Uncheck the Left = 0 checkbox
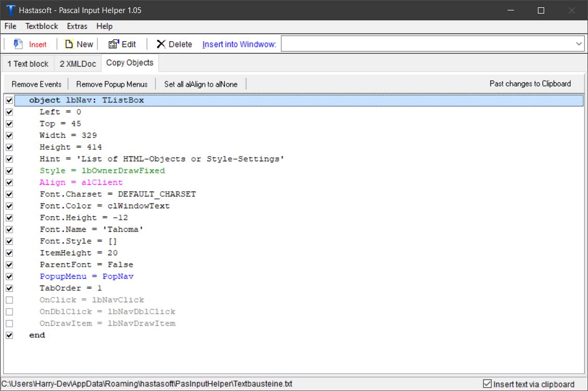The width and height of the screenshot is (588, 391). 9,112
